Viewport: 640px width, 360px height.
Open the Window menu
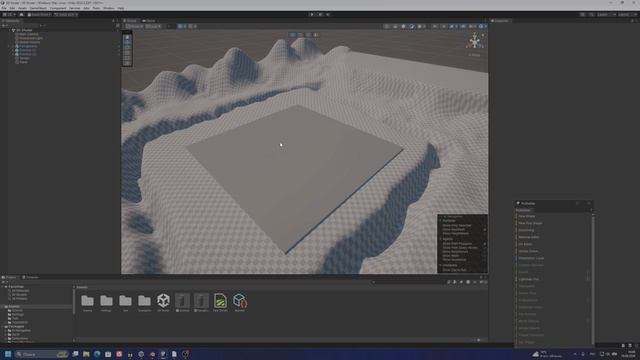coord(109,8)
